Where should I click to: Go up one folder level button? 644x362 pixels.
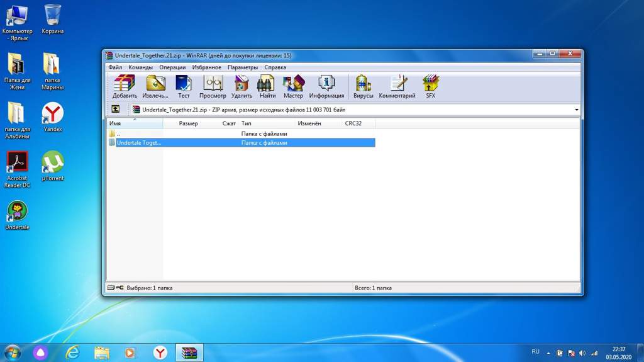tap(116, 109)
